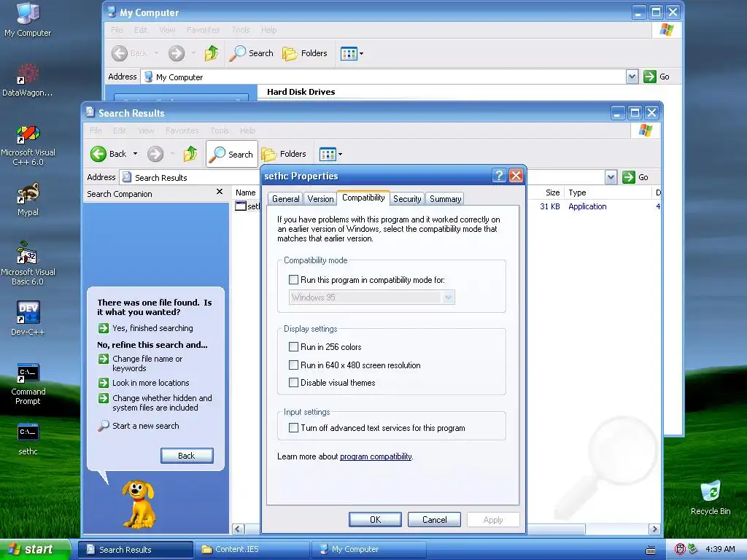Switch to the Security tab

407,198
